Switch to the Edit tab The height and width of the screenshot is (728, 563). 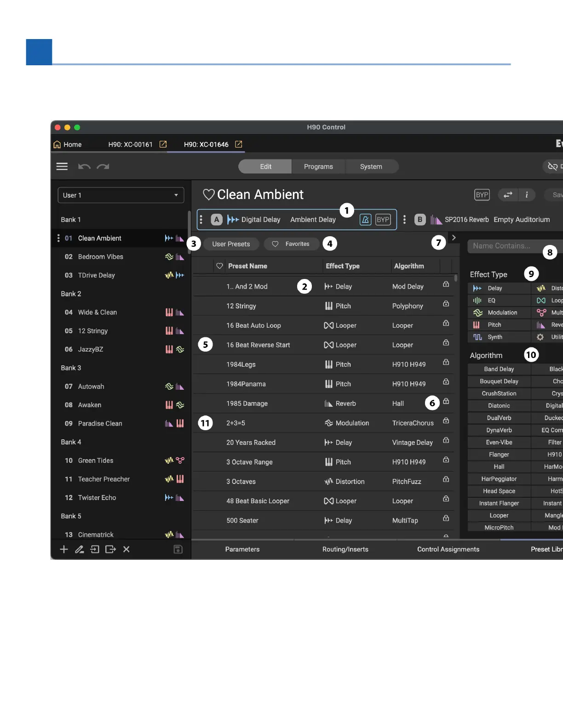coord(265,166)
